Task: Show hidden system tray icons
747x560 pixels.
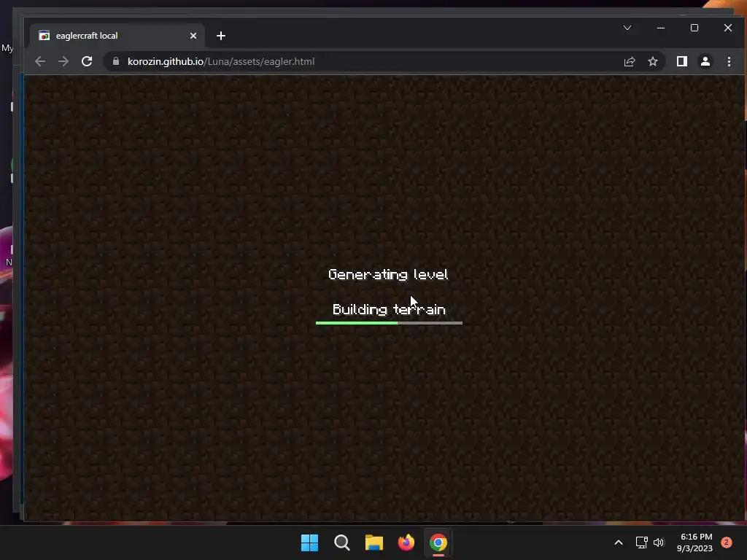Action: tap(619, 542)
